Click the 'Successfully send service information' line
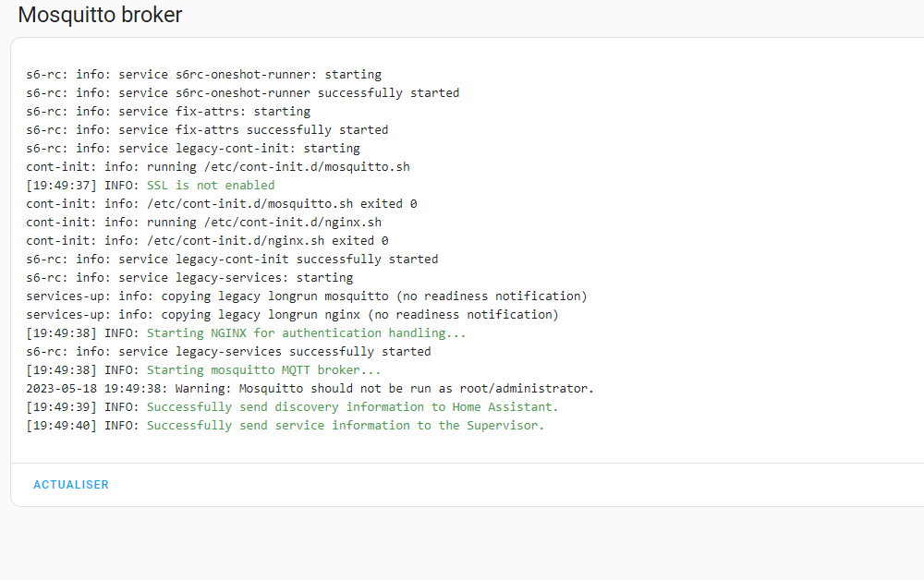The image size is (924, 580). [346, 426]
